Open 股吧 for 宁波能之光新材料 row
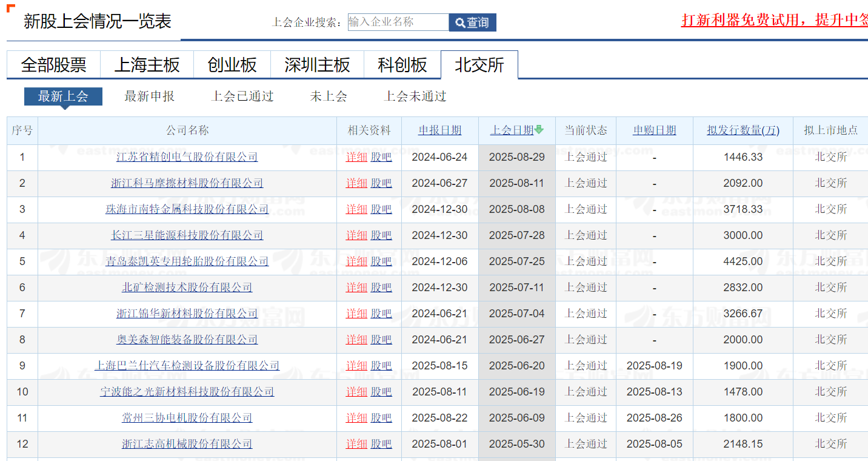This screenshot has height=461, width=868. pyautogui.click(x=381, y=392)
